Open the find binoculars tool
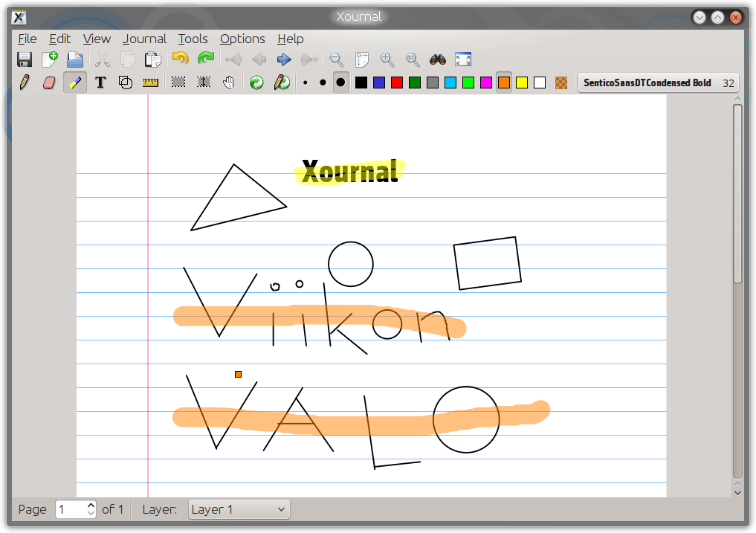 [x=438, y=59]
